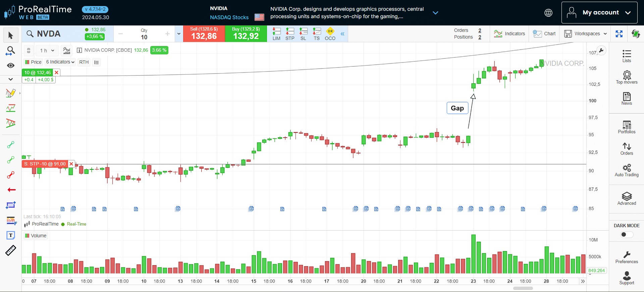
Task: Open the Advanced panel
Action: (x=627, y=199)
